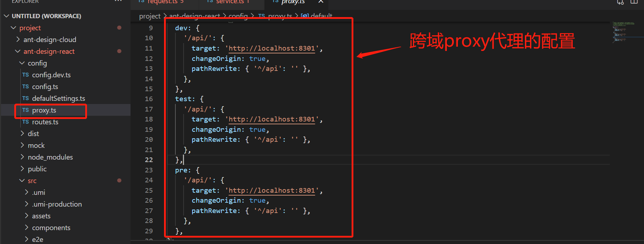
Task: Select the components folder name
Action: coord(51,228)
